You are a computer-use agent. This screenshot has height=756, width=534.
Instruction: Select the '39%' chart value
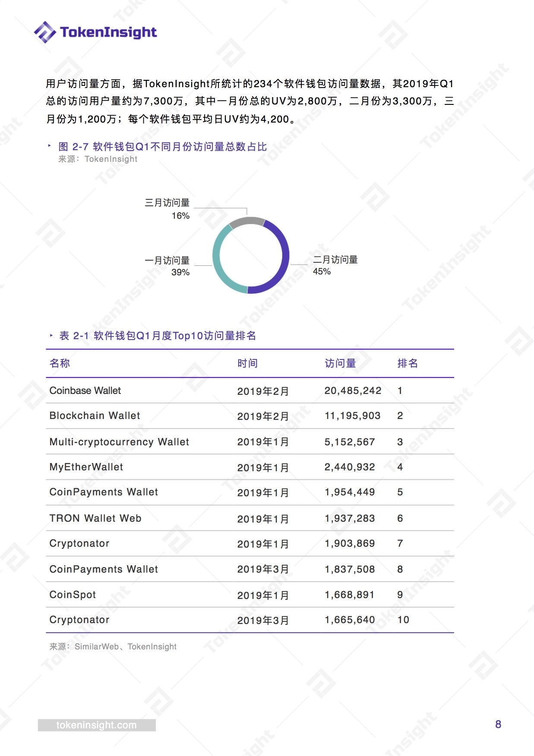coord(180,272)
